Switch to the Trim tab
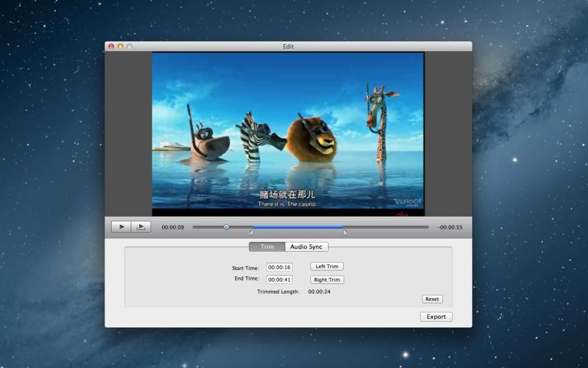 coord(267,246)
